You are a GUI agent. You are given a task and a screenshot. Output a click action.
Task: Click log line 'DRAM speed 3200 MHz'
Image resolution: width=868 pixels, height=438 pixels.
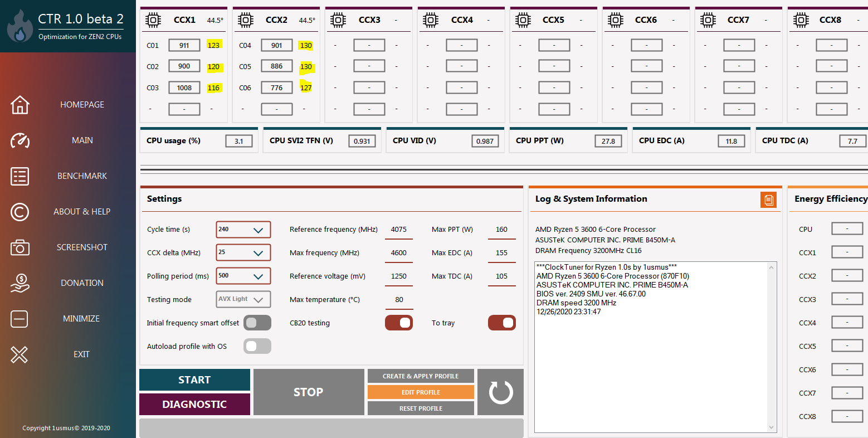click(576, 303)
